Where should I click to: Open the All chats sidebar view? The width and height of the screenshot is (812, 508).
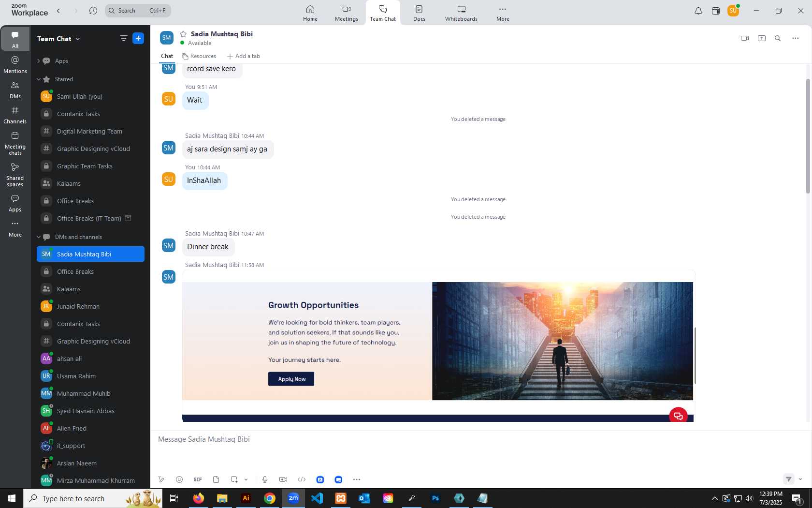click(15, 39)
